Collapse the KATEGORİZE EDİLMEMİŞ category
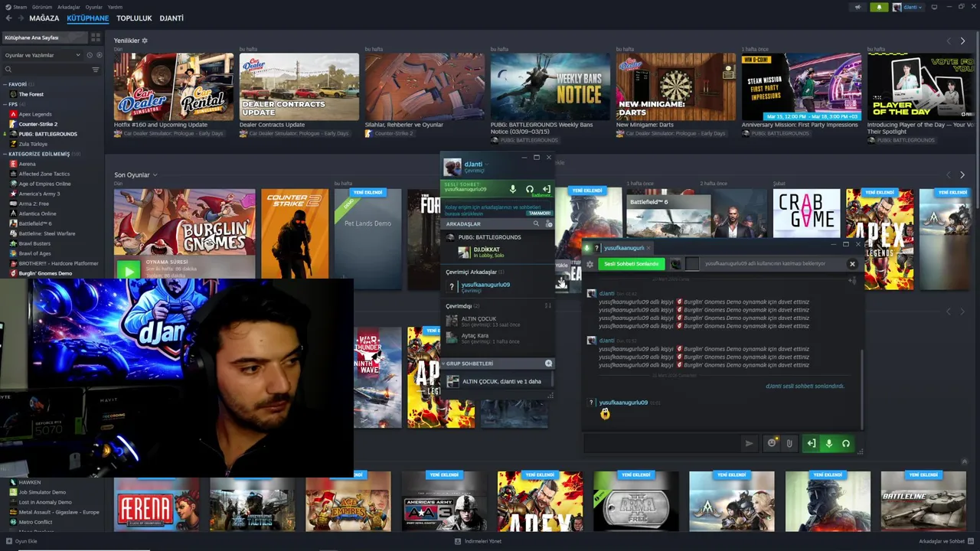This screenshot has width=980, height=551. [x=5, y=154]
